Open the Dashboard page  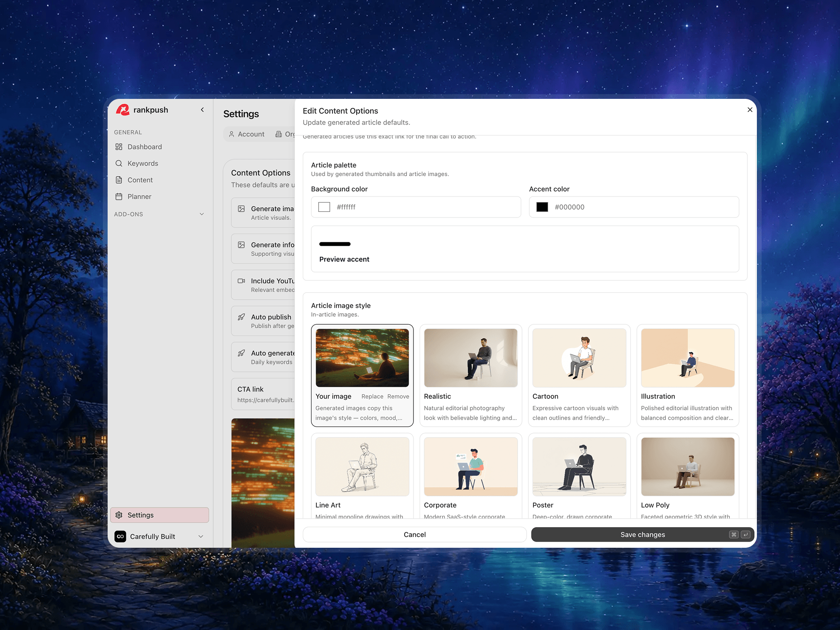(159, 147)
